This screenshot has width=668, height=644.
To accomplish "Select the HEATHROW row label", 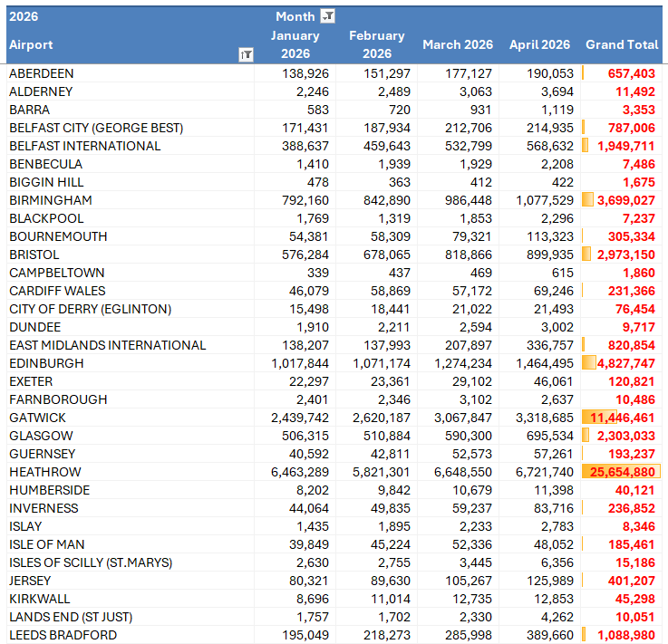I will tap(45, 472).
